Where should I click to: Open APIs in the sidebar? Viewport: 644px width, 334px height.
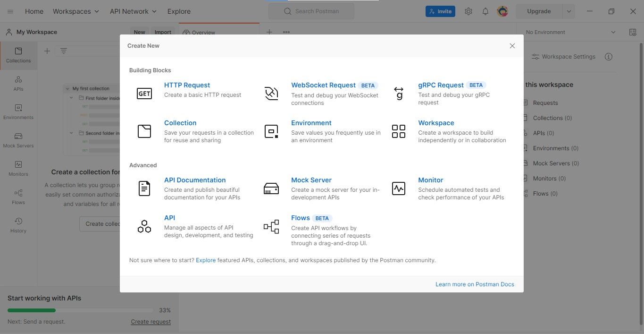click(x=18, y=84)
